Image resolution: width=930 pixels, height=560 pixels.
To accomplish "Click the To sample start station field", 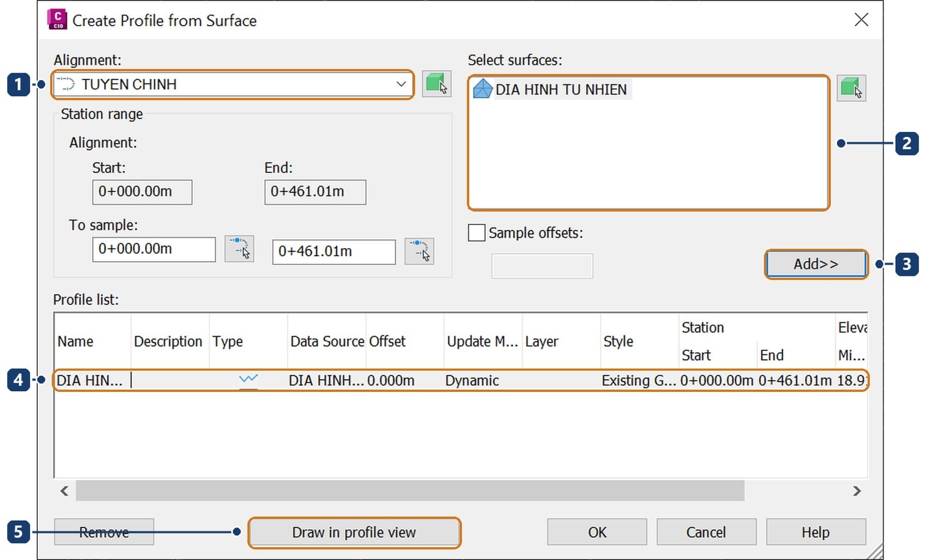I will coord(154,249).
